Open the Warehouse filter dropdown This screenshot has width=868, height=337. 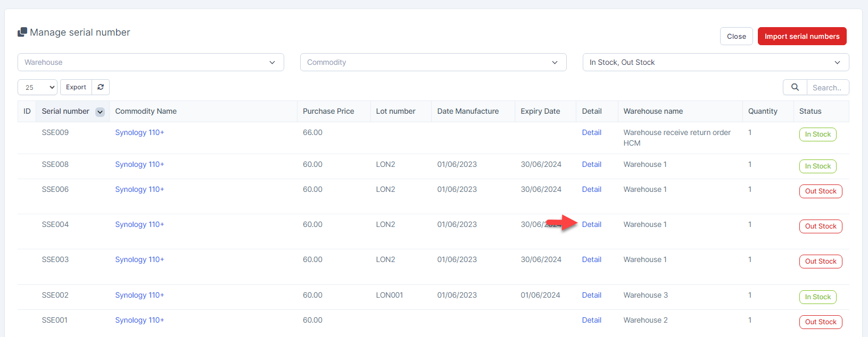click(x=151, y=62)
